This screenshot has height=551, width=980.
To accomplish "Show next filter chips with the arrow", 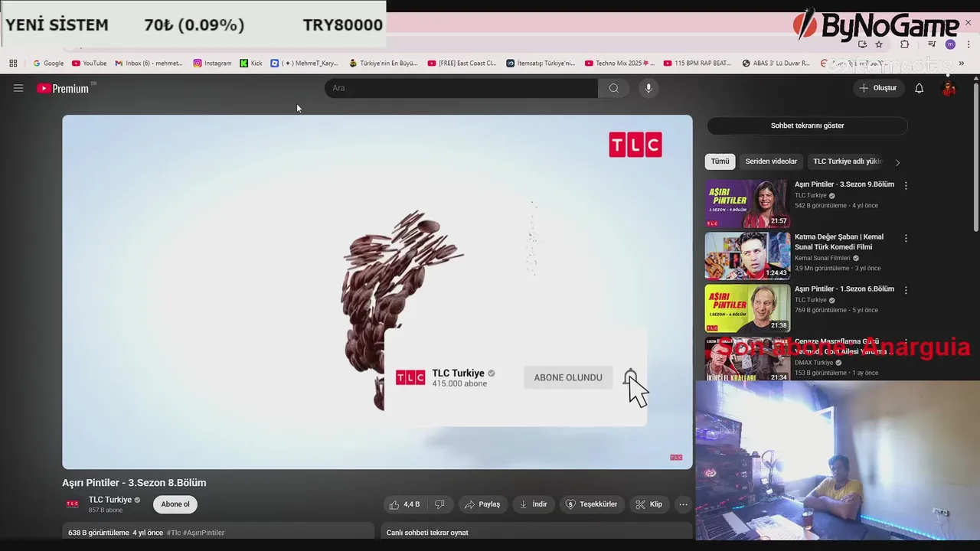I will 897,162.
